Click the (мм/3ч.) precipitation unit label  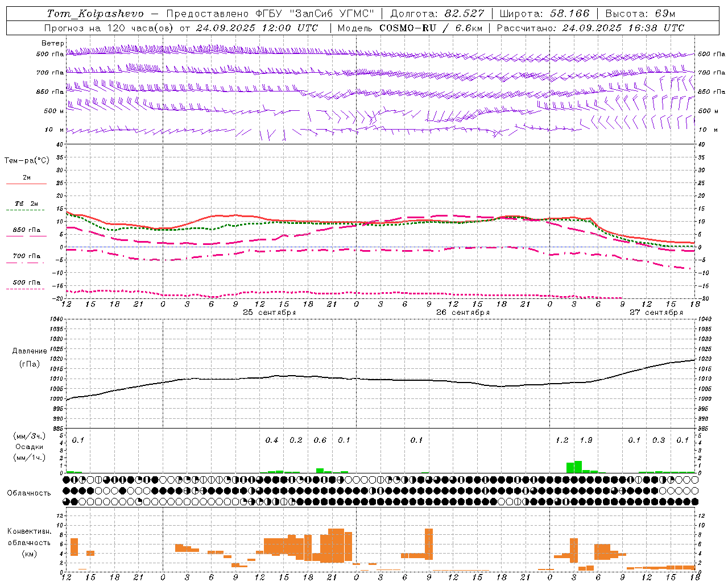pyautogui.click(x=30, y=436)
